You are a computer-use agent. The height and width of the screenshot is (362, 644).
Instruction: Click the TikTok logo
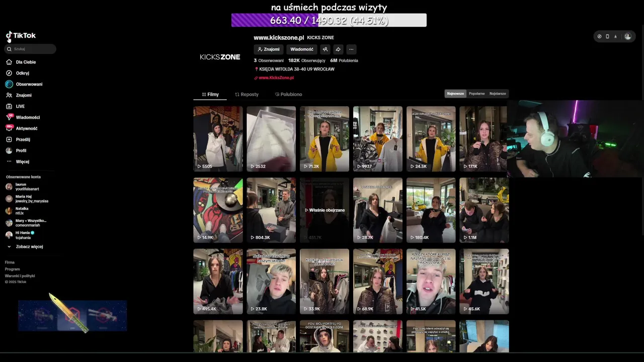point(21,36)
